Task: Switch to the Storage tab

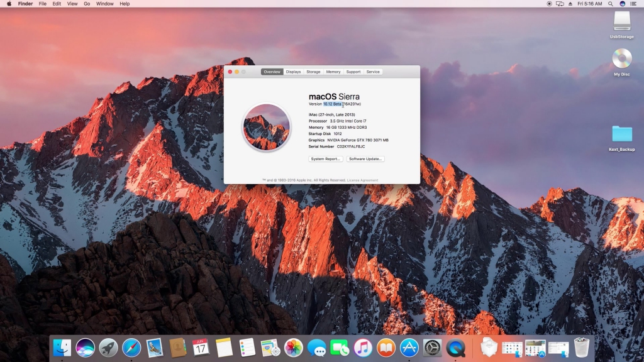Action: (x=313, y=72)
